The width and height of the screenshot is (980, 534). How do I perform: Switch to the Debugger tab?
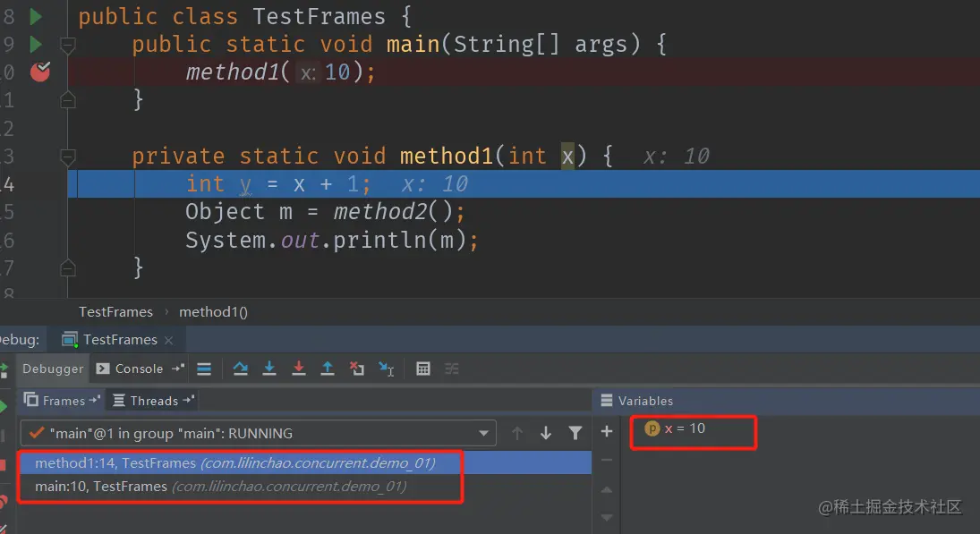[53, 369]
